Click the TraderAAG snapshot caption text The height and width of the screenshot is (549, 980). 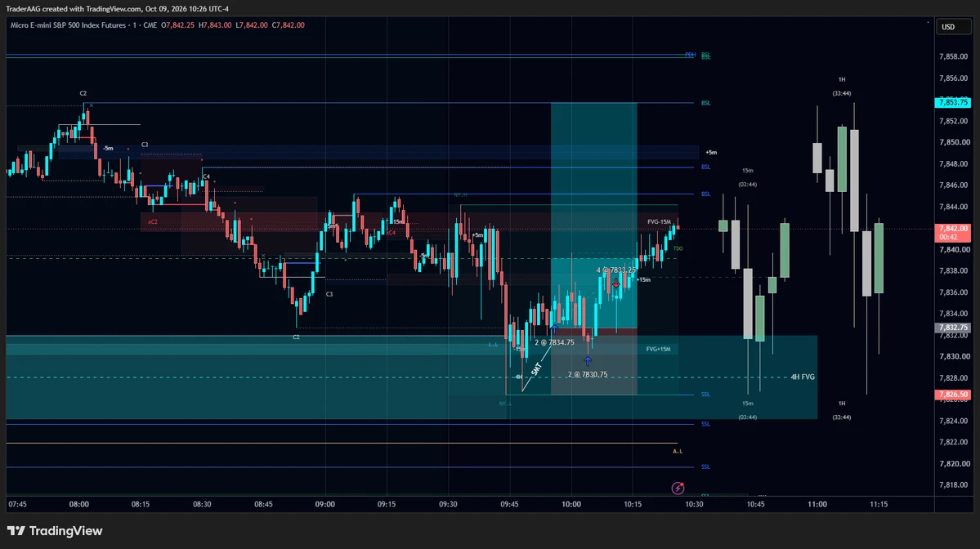(117, 9)
